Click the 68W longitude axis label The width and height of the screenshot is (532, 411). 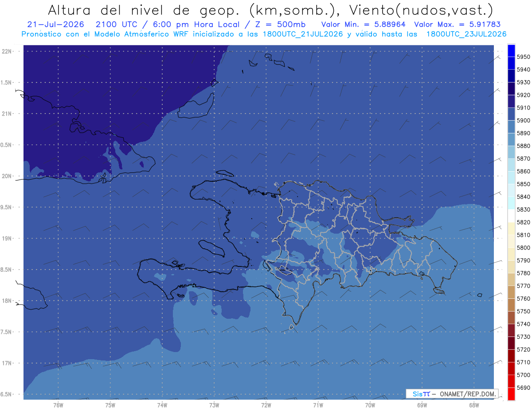tap(474, 405)
